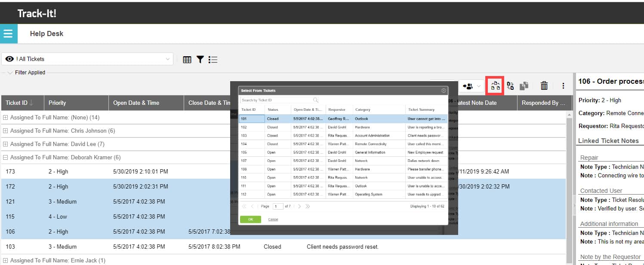644x265 pixels.
Task: Click the highlighted link tickets icon
Action: click(x=495, y=85)
